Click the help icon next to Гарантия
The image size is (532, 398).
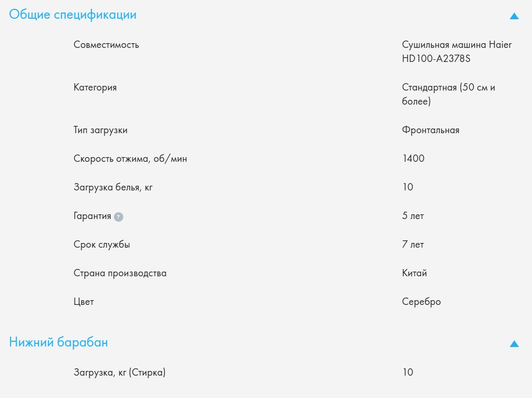pyautogui.click(x=119, y=217)
